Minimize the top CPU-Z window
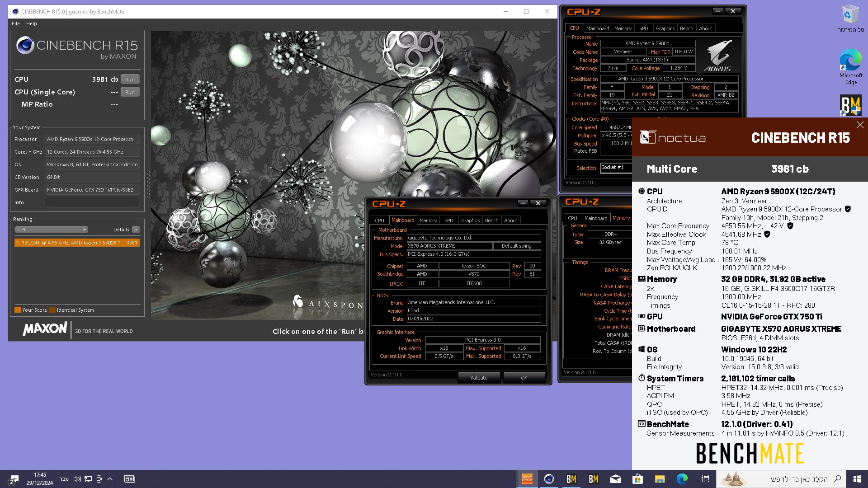 click(717, 11)
